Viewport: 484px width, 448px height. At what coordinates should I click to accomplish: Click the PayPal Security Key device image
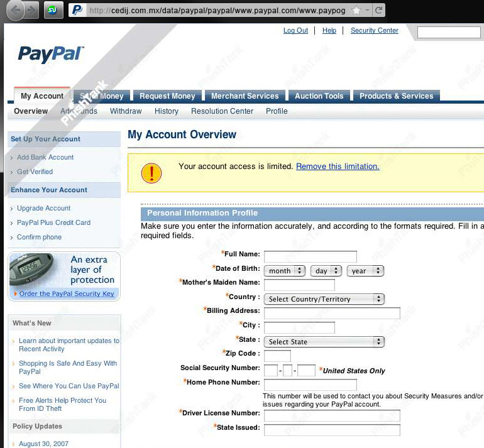(32, 270)
